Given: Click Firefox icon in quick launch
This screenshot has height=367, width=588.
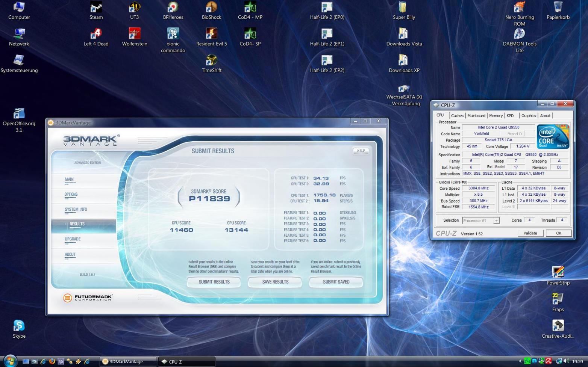Looking at the screenshot, I should (x=52, y=361).
